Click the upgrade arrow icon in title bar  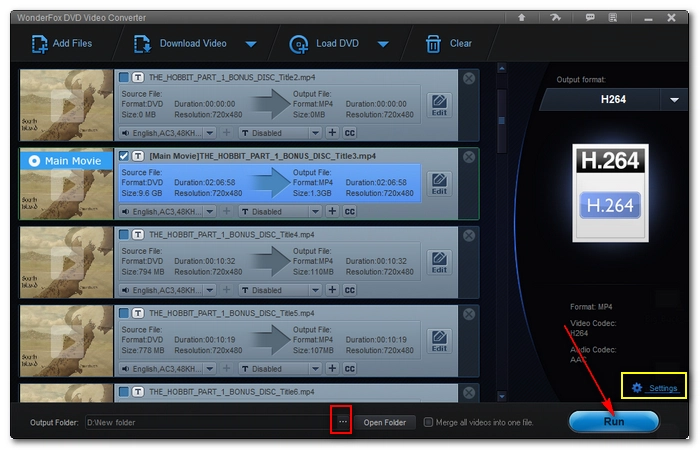coord(521,17)
